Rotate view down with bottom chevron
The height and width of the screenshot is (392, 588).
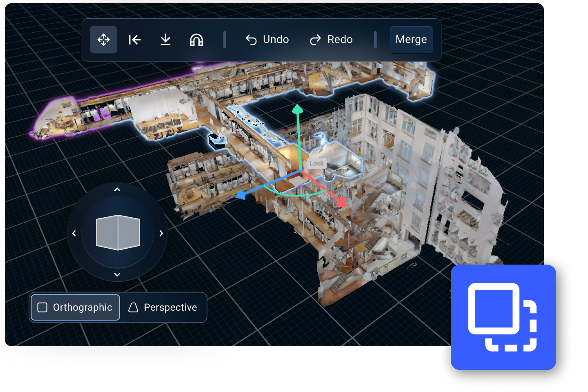tap(117, 274)
